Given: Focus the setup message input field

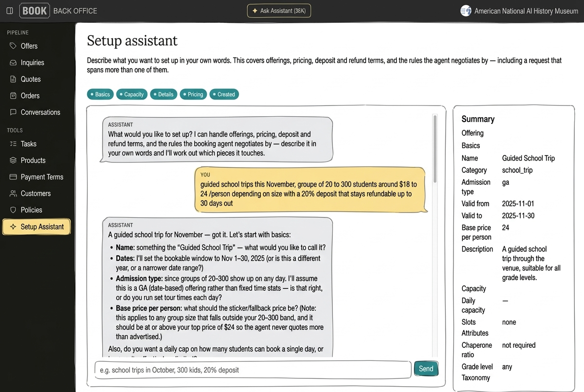Looking at the screenshot, I should click(x=253, y=370).
